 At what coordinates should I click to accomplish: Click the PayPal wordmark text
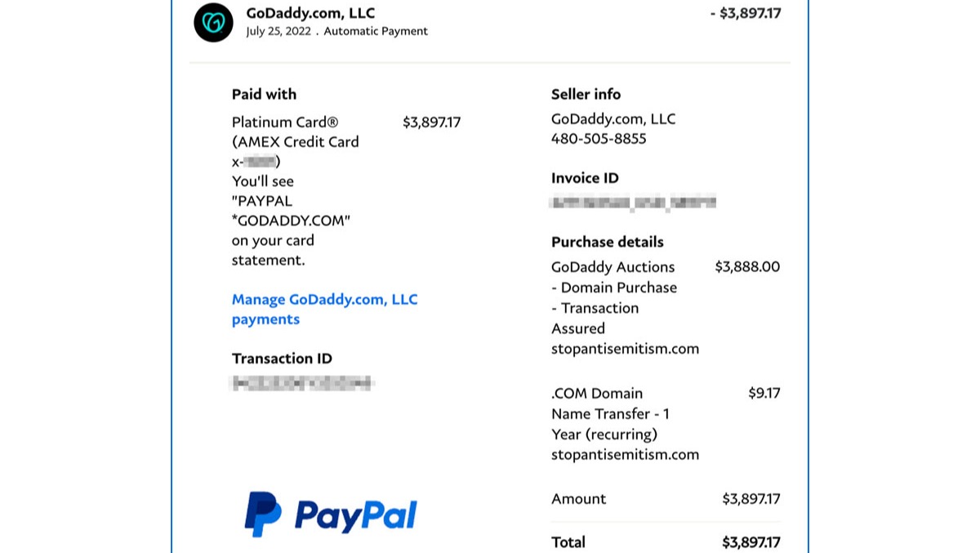tap(356, 515)
